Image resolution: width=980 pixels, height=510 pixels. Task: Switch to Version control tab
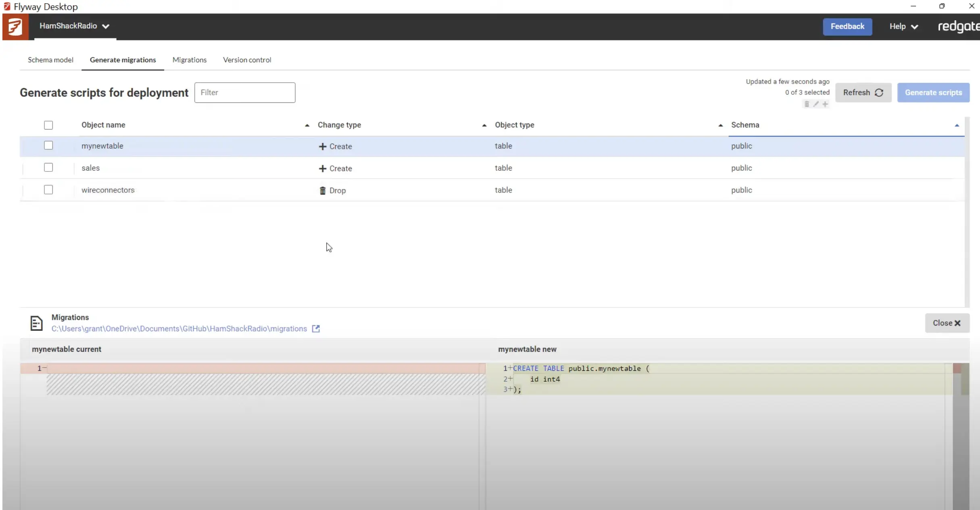pos(247,60)
